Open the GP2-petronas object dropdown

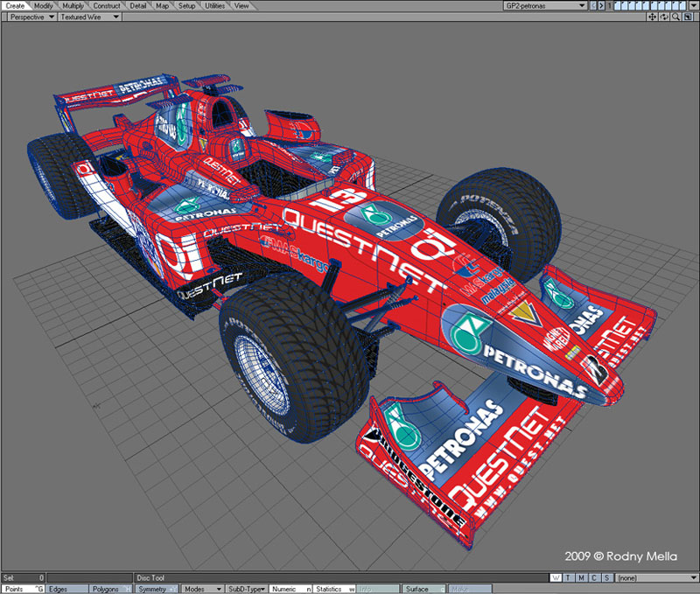(544, 5)
